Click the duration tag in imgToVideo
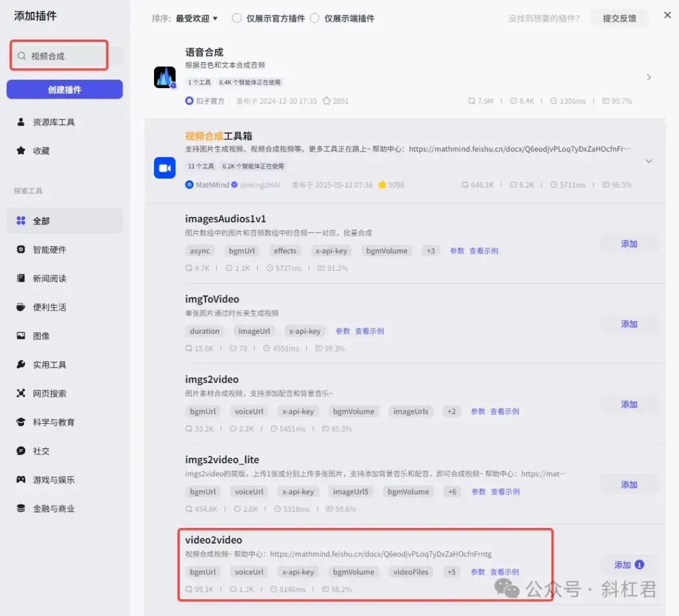The width and height of the screenshot is (679, 616). (x=204, y=331)
